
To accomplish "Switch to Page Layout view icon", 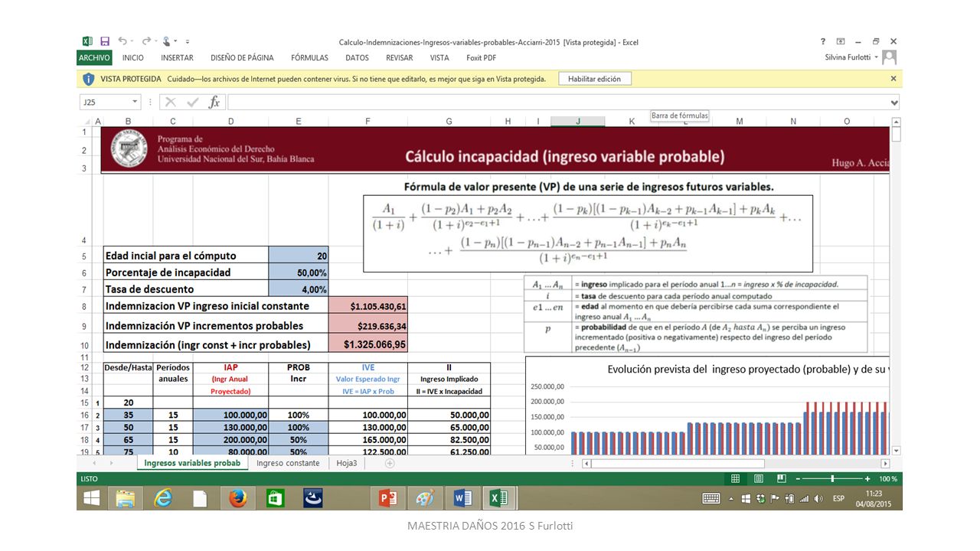I will click(x=758, y=478).
